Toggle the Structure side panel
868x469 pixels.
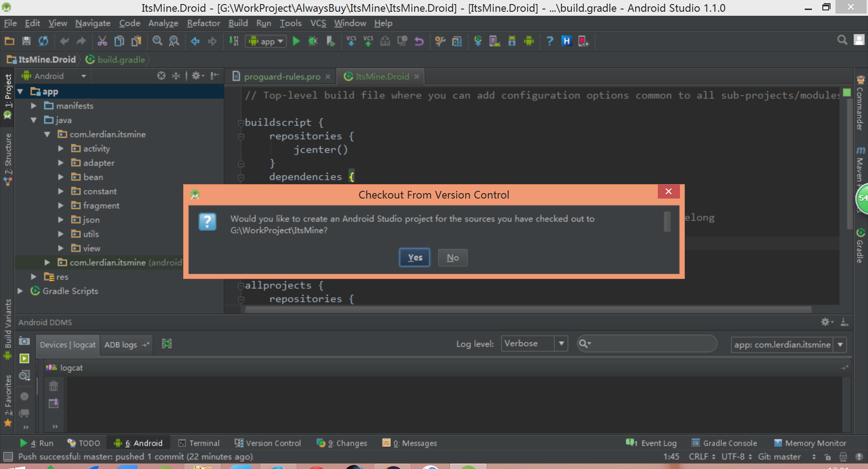coord(8,159)
